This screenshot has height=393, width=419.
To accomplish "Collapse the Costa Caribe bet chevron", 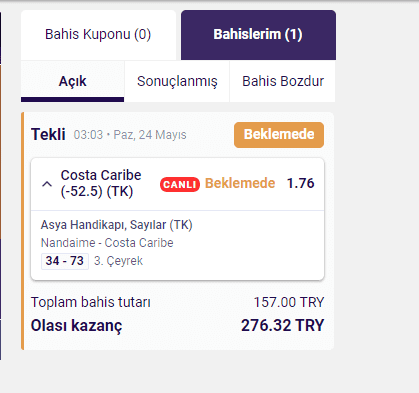I will pos(47,184).
